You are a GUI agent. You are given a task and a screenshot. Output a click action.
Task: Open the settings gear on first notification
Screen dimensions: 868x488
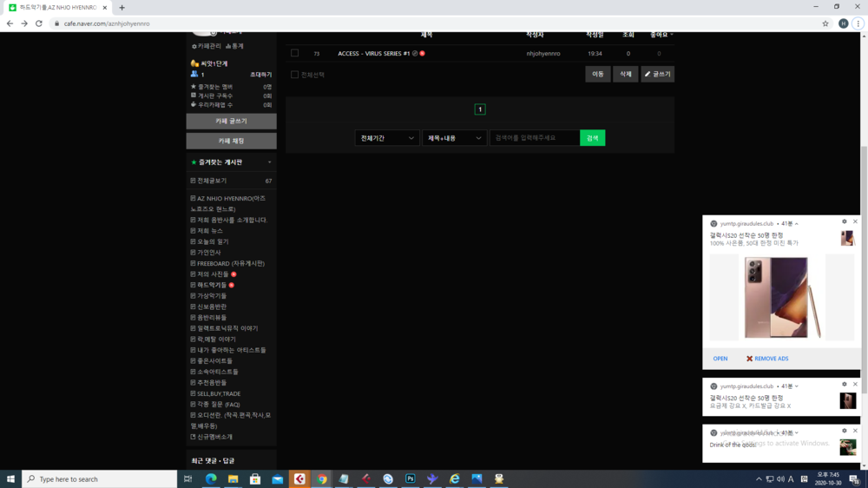[x=844, y=222]
